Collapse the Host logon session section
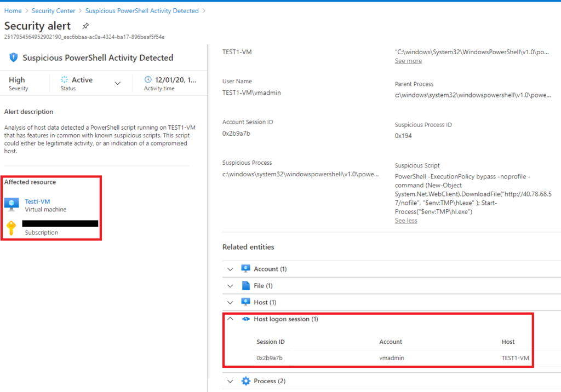561x392 pixels. [x=230, y=319]
